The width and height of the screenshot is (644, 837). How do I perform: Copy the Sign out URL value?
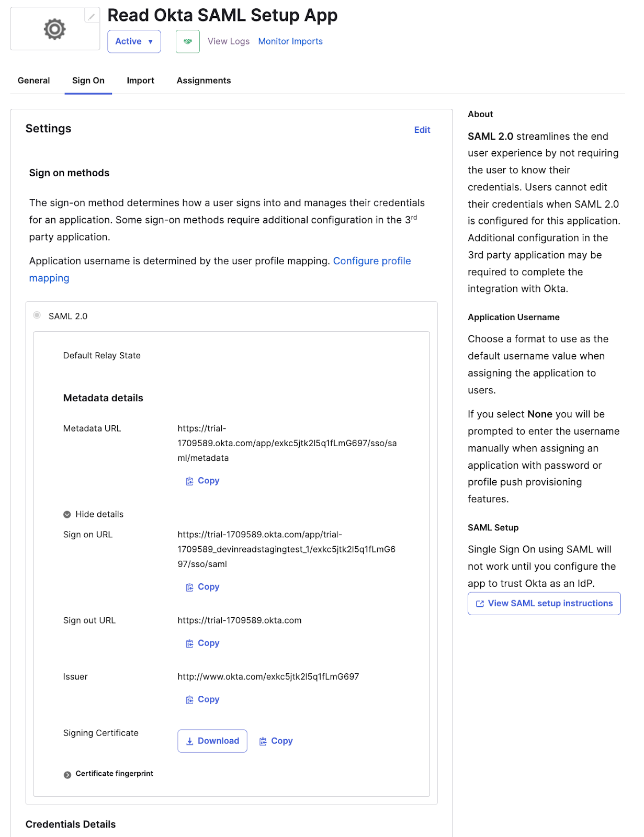(x=189, y=643)
